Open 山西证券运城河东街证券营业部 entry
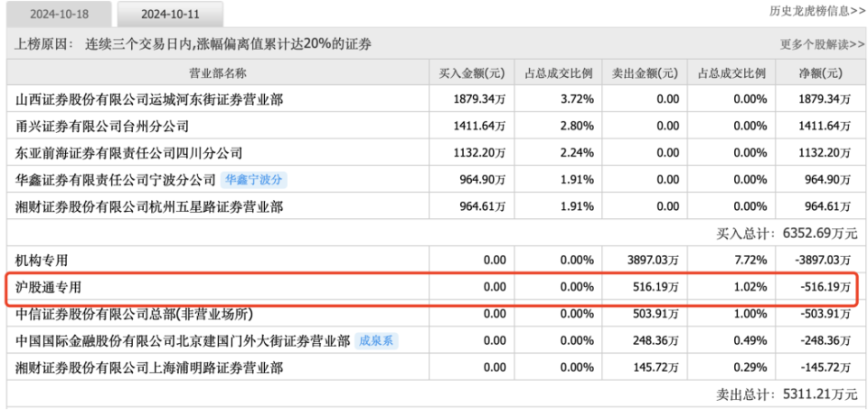The height and width of the screenshot is (410, 868). point(149,100)
